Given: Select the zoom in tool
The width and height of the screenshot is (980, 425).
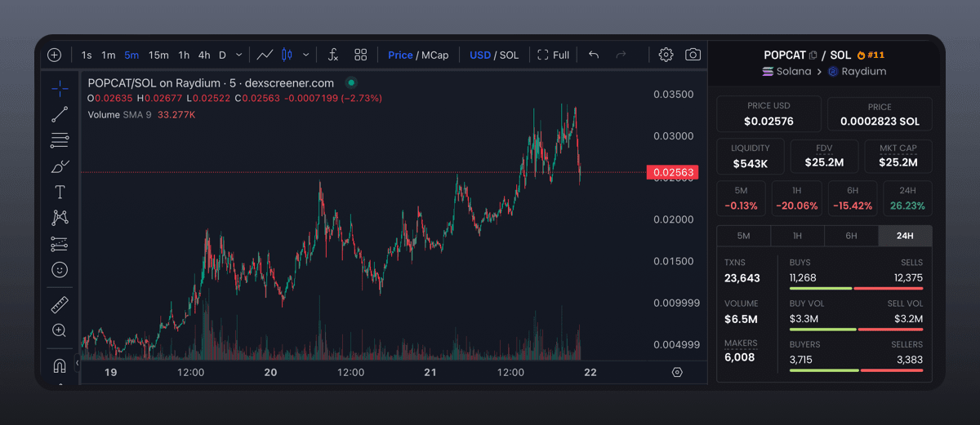Looking at the screenshot, I should [x=60, y=330].
